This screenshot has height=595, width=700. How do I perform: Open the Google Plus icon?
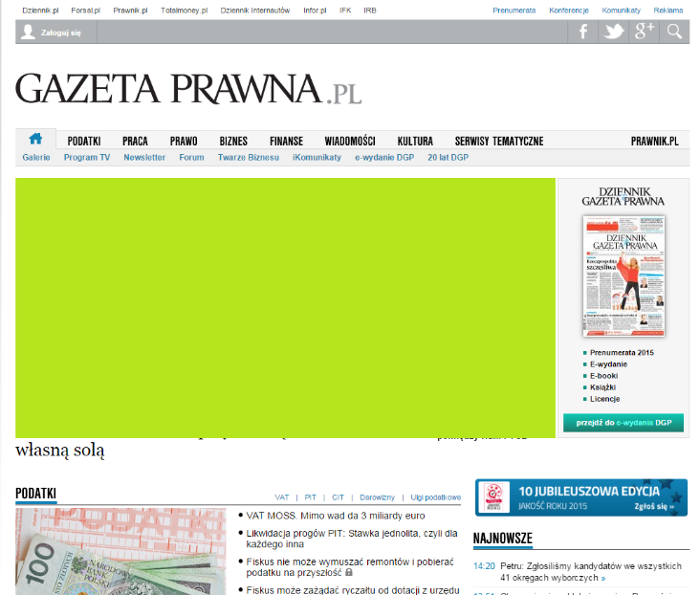pos(645,33)
